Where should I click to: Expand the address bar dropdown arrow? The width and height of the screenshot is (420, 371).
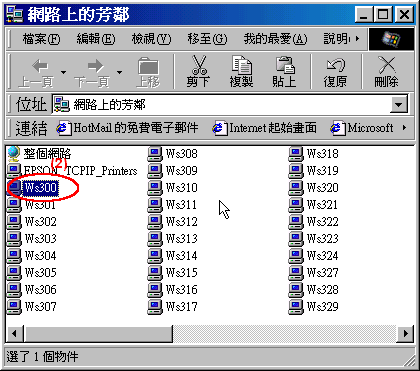399,105
